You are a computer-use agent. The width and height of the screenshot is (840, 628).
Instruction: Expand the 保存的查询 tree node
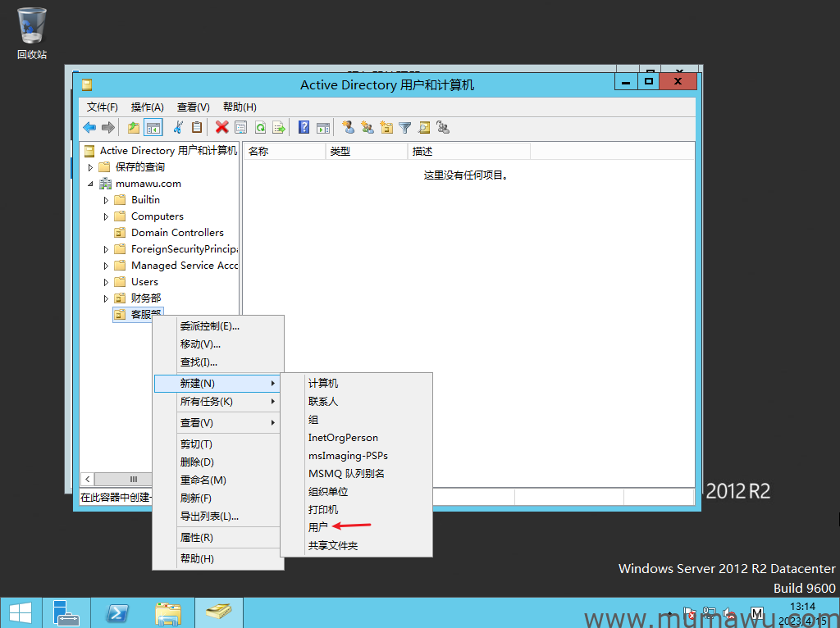[x=90, y=167]
